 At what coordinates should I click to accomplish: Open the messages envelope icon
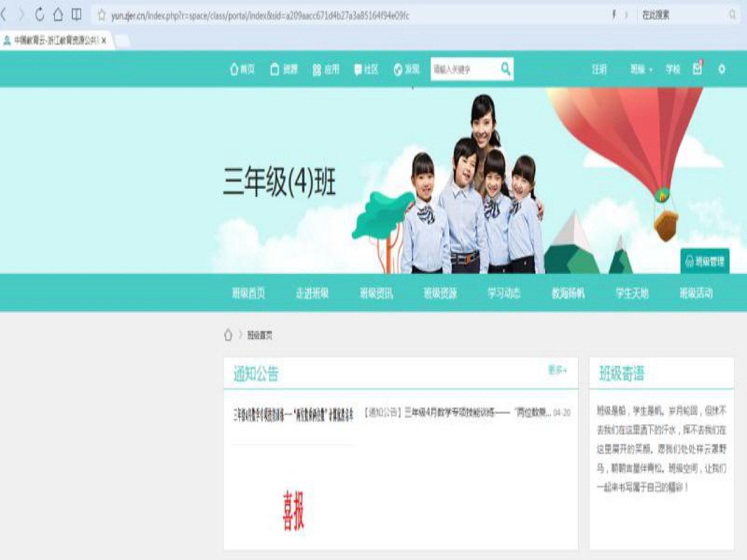[697, 69]
